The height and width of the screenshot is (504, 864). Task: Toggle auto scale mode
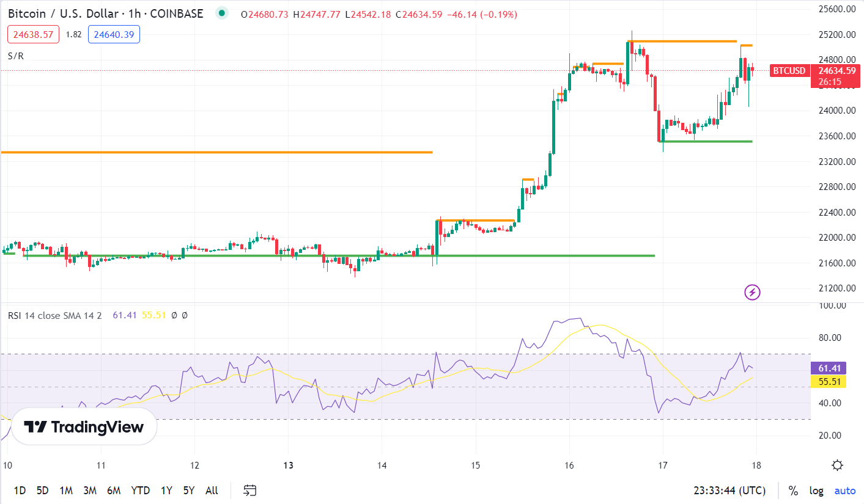point(845,491)
